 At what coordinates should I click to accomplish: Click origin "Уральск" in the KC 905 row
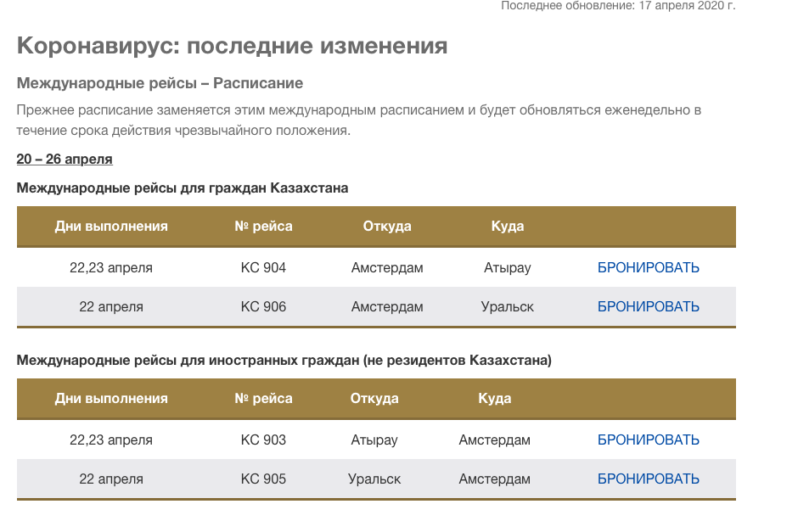click(x=374, y=479)
